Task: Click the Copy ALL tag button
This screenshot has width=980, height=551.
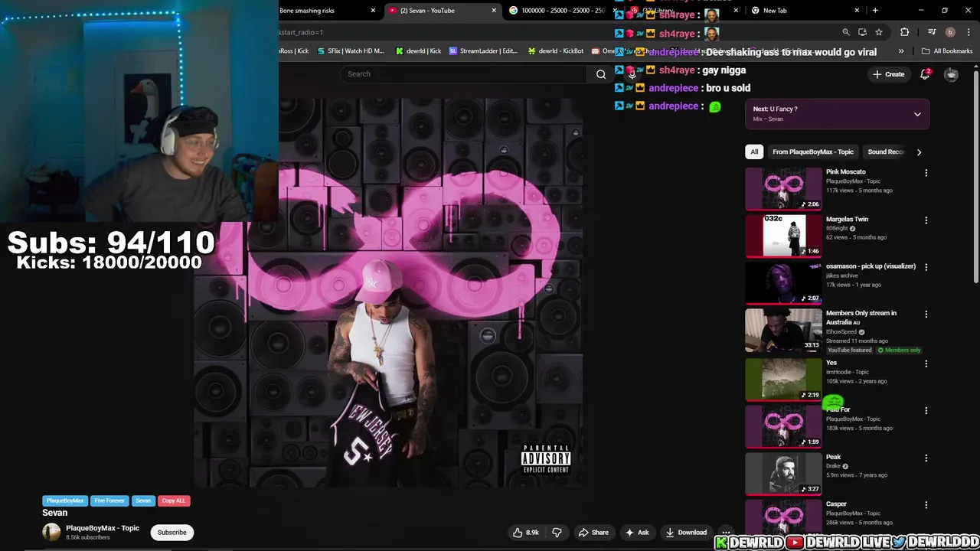Action: [173, 500]
